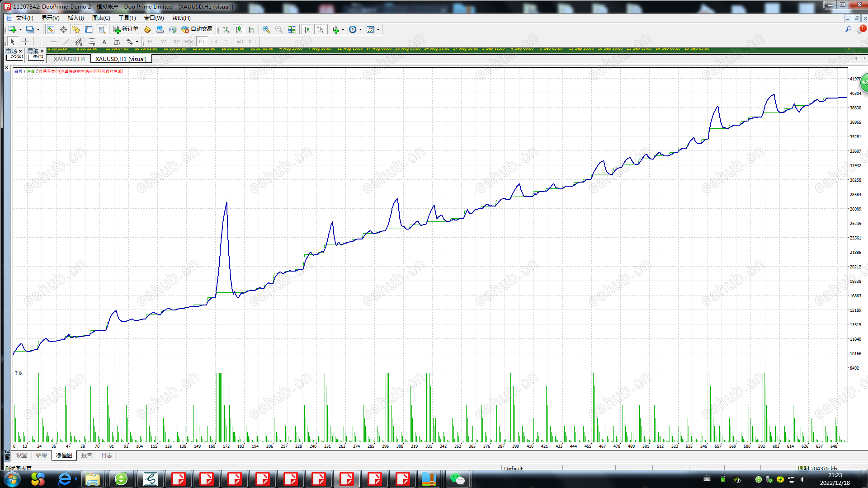Open the templates dropdown arrow
868x488 pixels.
[x=378, y=29]
